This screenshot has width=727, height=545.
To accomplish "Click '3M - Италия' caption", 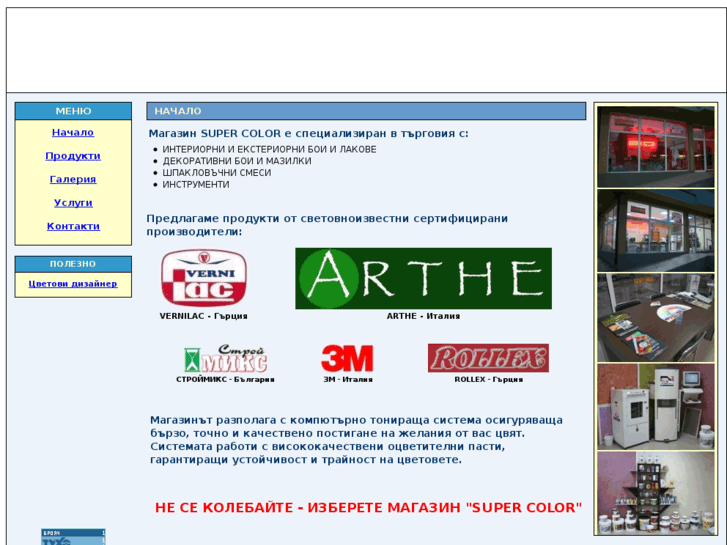I will tap(348, 379).
